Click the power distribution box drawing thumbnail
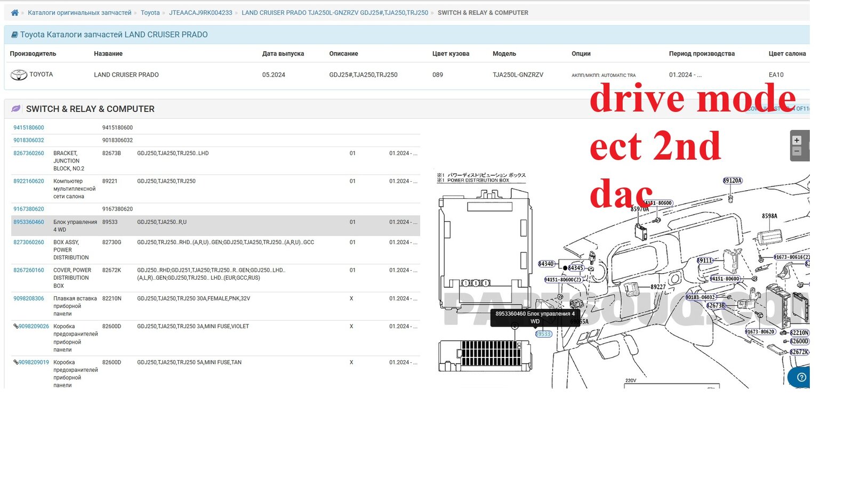Screen dimensions: 853x504 [485, 250]
